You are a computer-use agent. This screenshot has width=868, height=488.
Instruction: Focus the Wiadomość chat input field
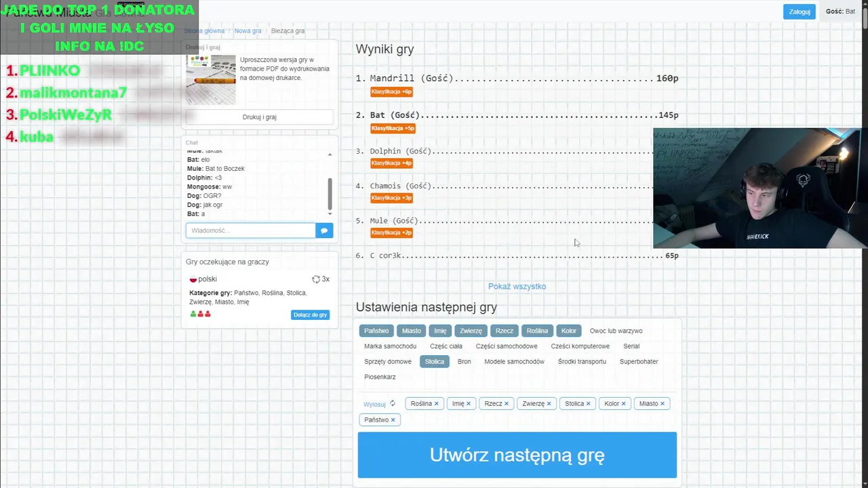[251, 230]
